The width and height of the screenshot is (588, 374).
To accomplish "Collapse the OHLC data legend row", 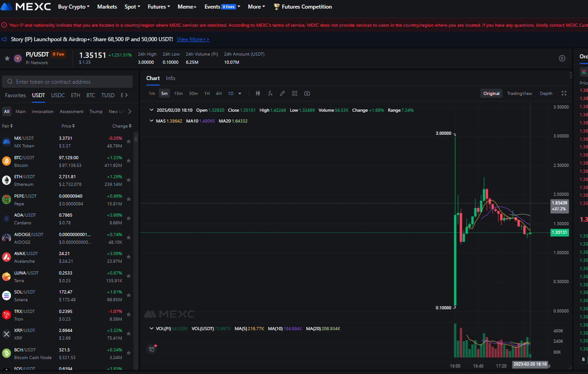I will 152,110.
